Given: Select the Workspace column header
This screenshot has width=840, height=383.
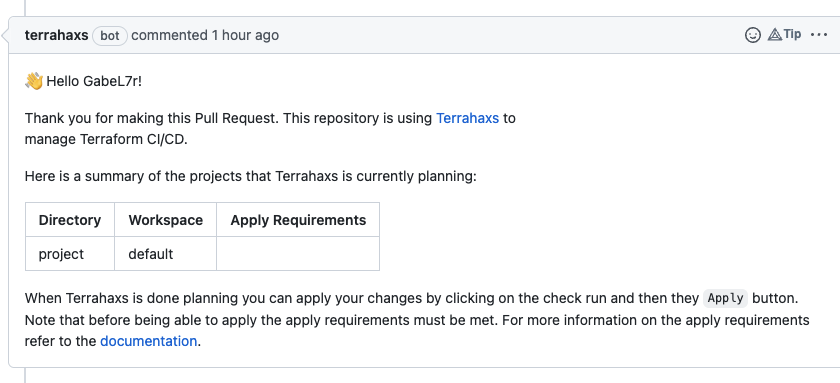Looking at the screenshot, I should (166, 220).
